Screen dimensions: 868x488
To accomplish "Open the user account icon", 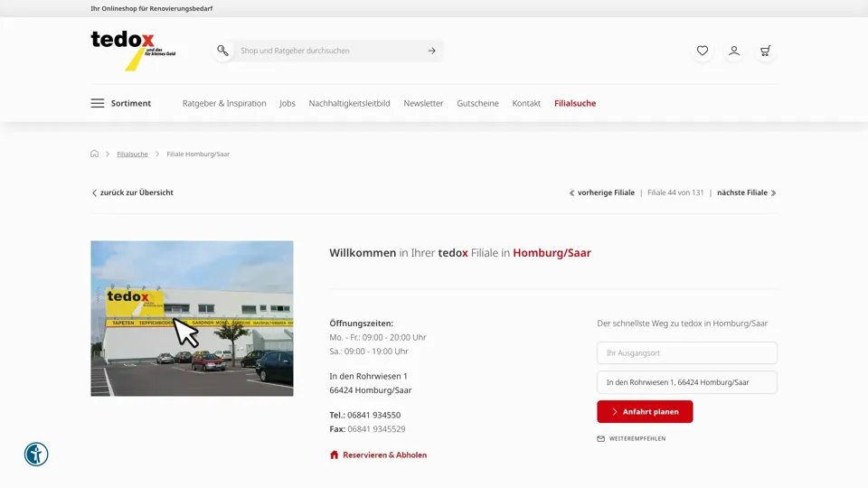I will click(734, 51).
